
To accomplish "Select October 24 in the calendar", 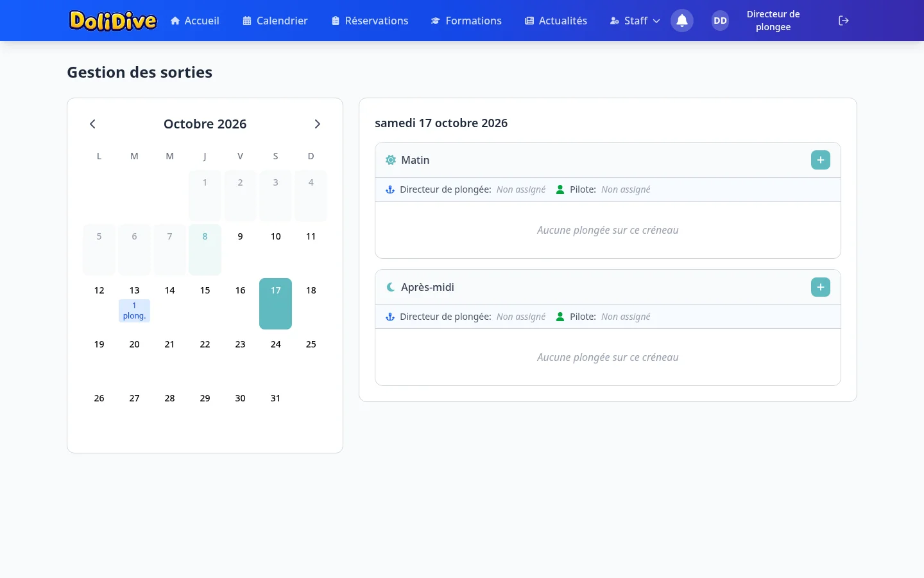I will [x=275, y=358].
